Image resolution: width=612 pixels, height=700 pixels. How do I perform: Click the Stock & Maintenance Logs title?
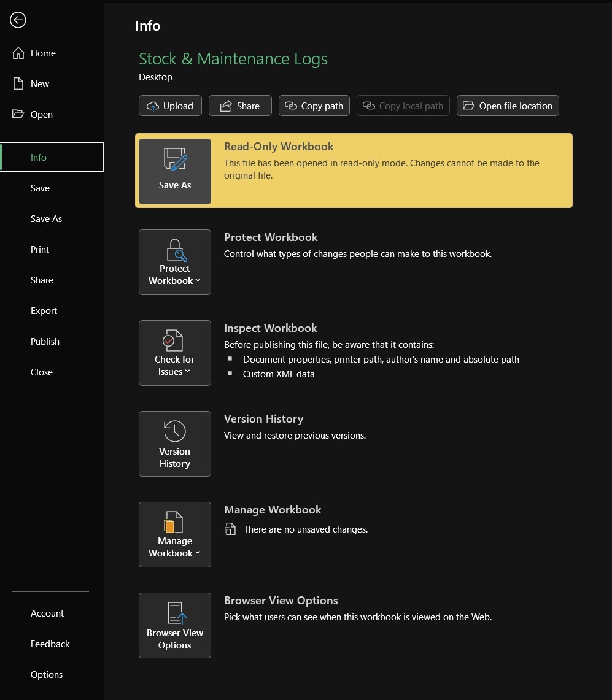coord(233,59)
